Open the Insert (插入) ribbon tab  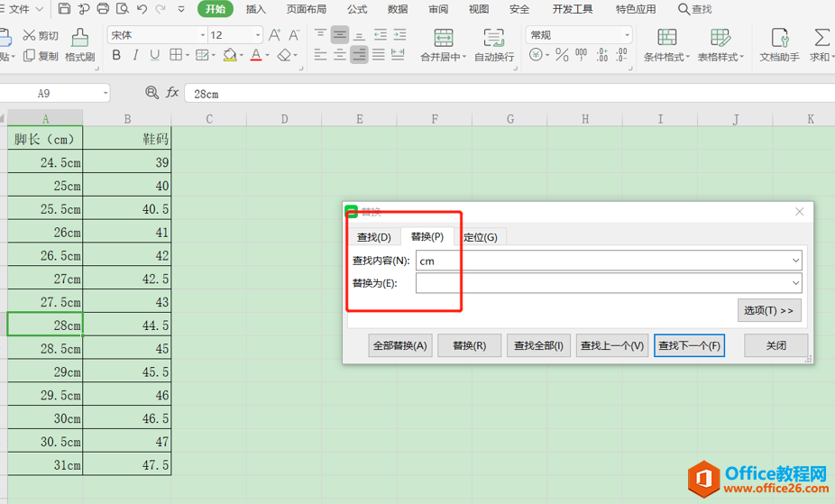[x=255, y=9]
